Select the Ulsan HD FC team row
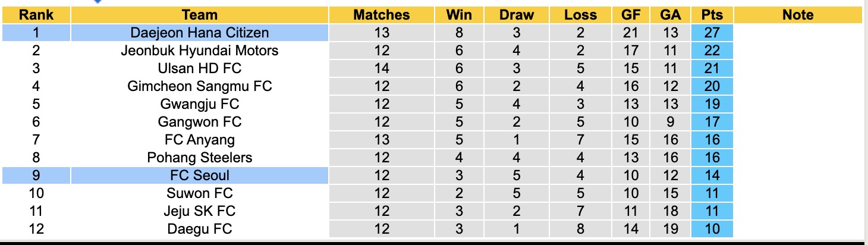Screen dimensions: 868x245 pos(200,68)
